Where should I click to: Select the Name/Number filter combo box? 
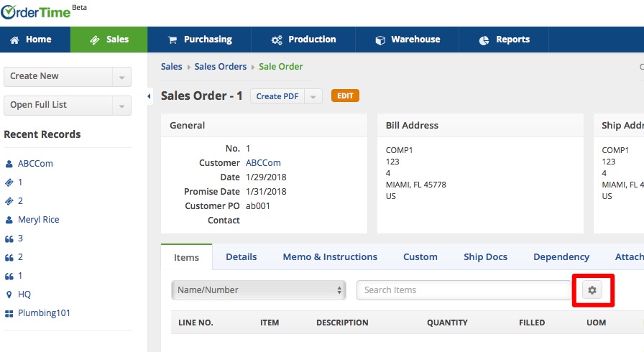(259, 290)
